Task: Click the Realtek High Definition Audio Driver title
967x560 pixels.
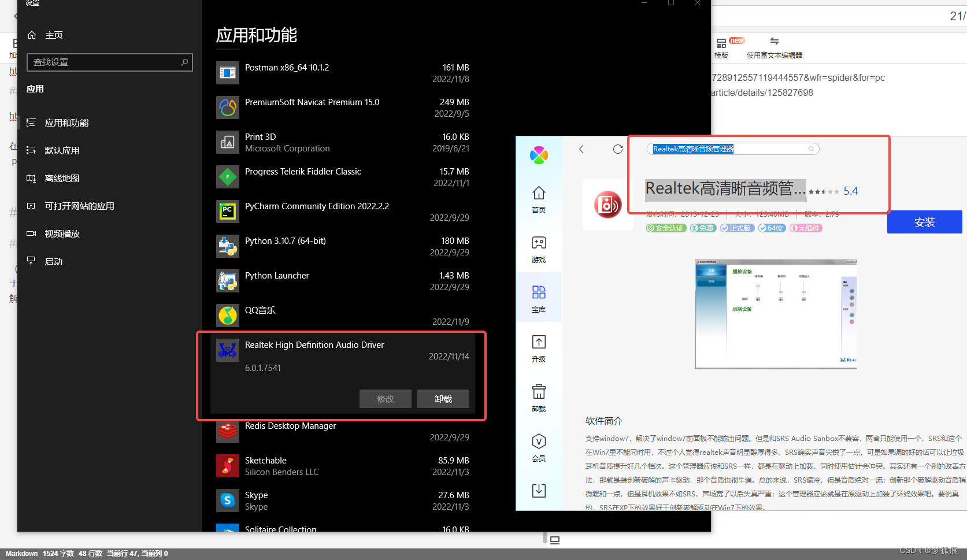Action: 314,345
